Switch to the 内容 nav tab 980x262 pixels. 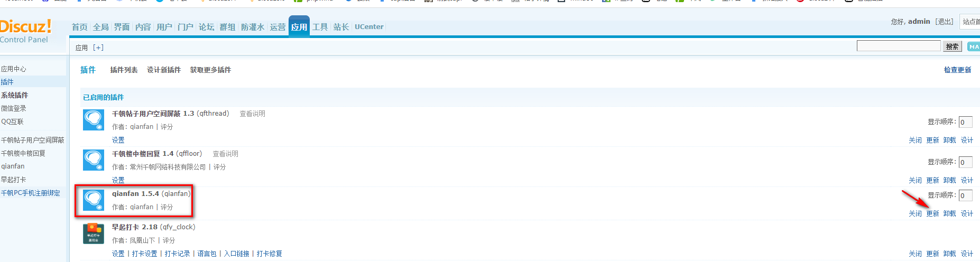point(143,27)
